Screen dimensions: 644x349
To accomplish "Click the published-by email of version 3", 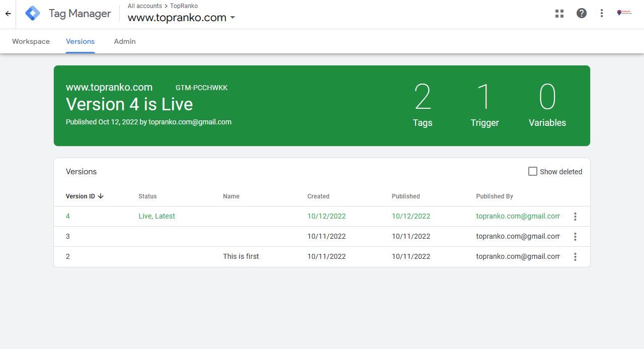I will pos(518,236).
